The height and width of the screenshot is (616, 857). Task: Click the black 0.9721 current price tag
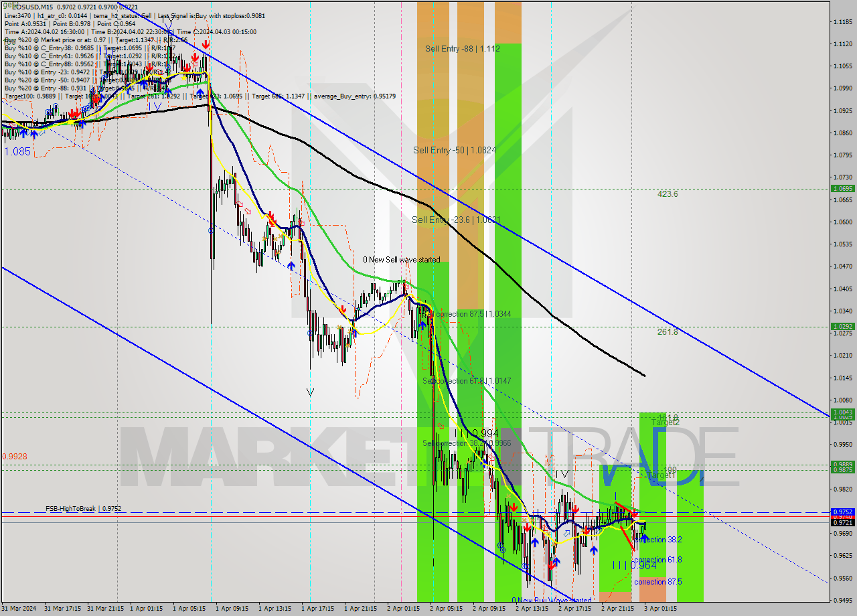[x=842, y=522]
